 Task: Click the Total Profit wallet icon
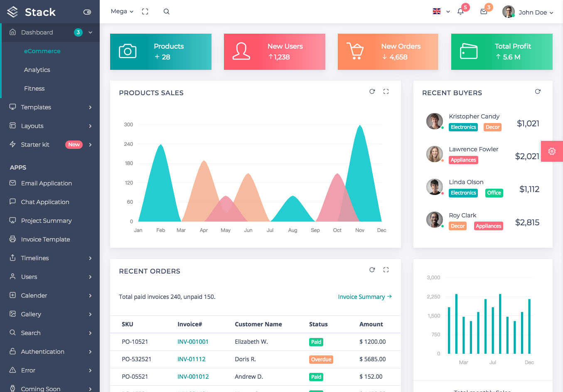[469, 52]
